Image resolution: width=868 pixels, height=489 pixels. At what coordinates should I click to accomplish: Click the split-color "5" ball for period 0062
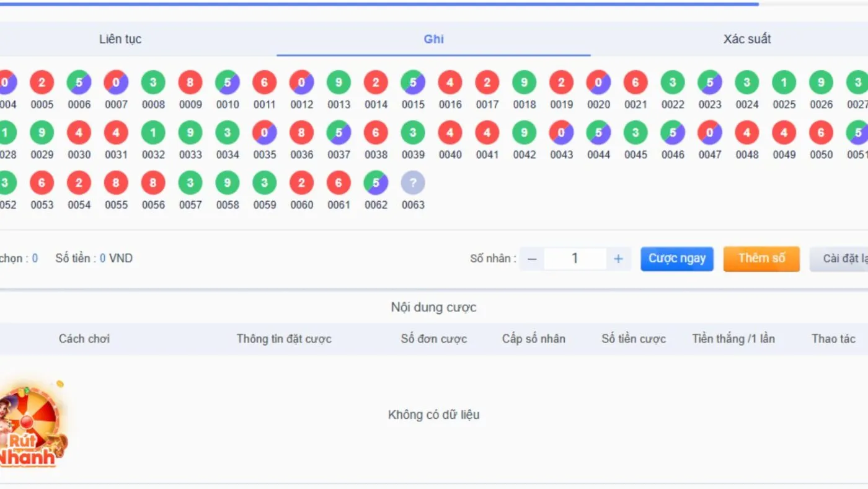(x=376, y=182)
